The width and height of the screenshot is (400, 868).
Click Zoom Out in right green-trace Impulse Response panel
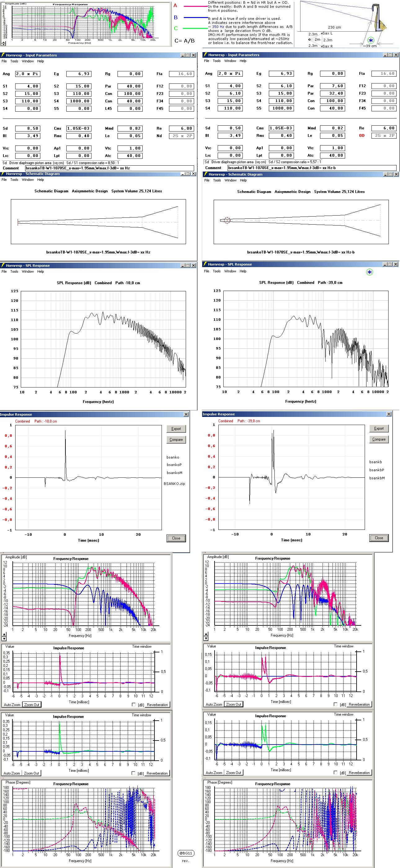coord(234,773)
